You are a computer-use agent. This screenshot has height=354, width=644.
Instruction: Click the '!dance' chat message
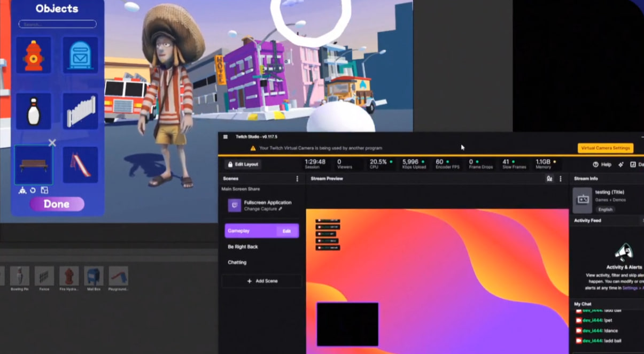click(601, 330)
